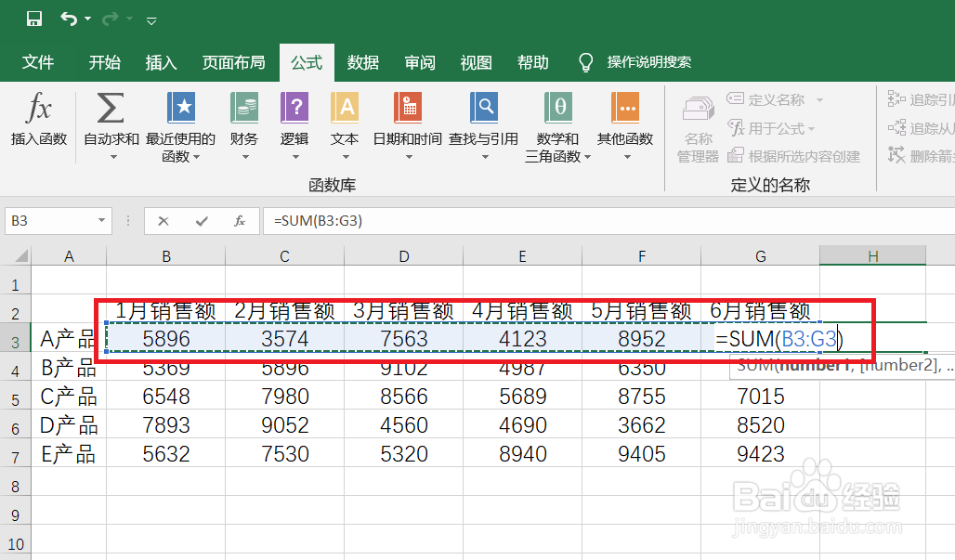Viewport: 955px width, 560px height.
Task: Click the cell with value 8755
Action: tap(641, 397)
